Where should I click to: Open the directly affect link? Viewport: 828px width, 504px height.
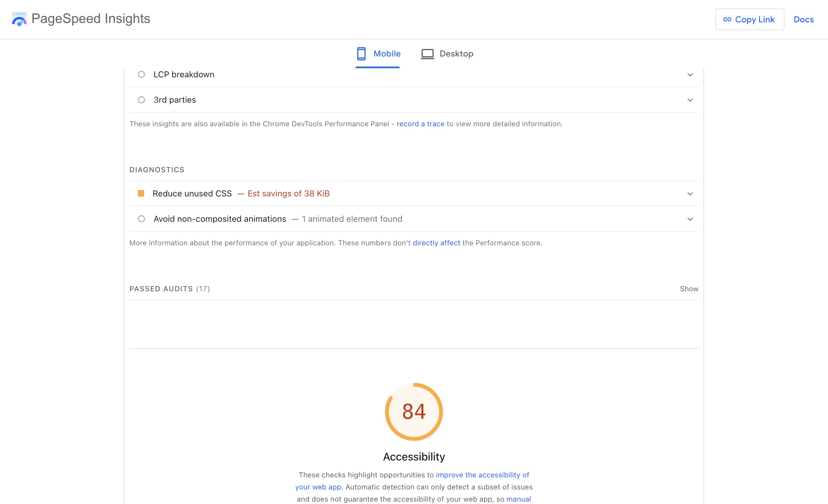(436, 243)
